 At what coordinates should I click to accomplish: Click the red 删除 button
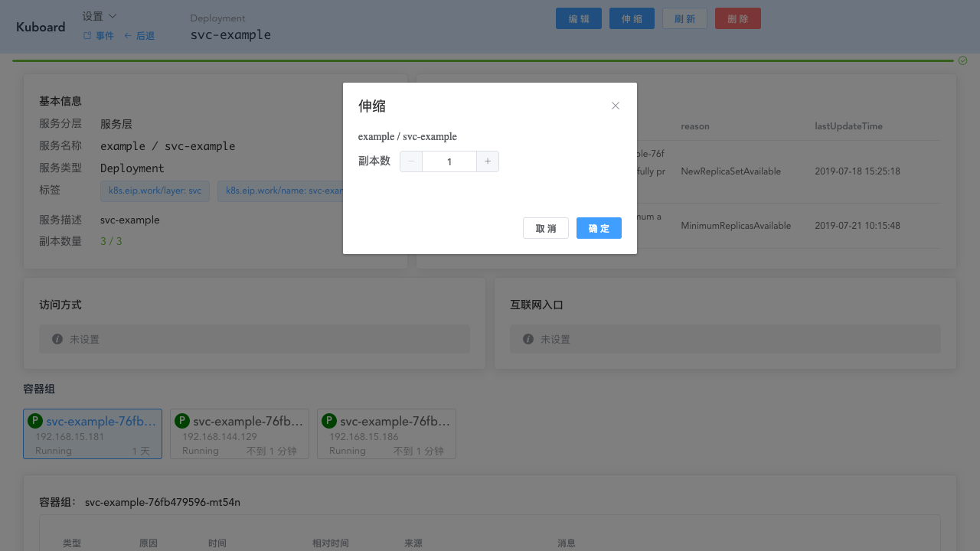(737, 18)
